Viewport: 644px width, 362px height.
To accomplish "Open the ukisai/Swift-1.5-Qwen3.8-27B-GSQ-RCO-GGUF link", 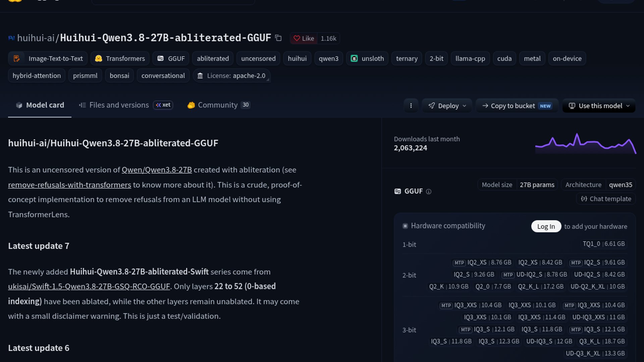I will click(x=89, y=286).
